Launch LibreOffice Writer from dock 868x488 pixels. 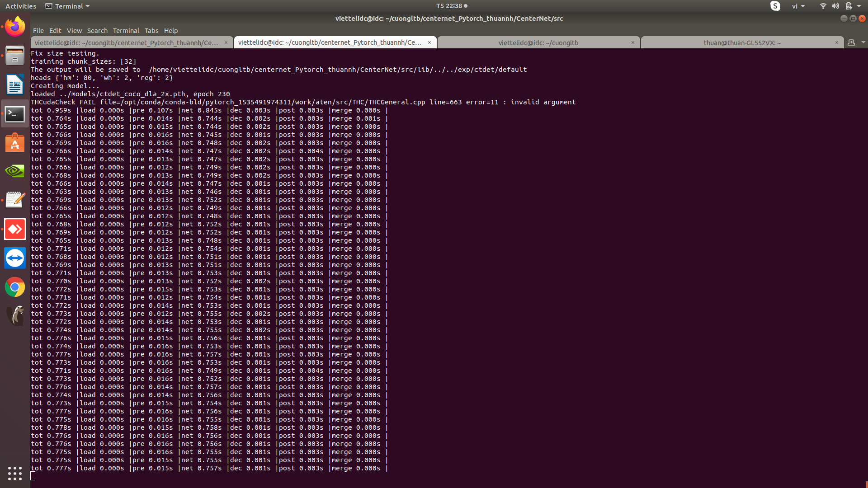coord(15,84)
